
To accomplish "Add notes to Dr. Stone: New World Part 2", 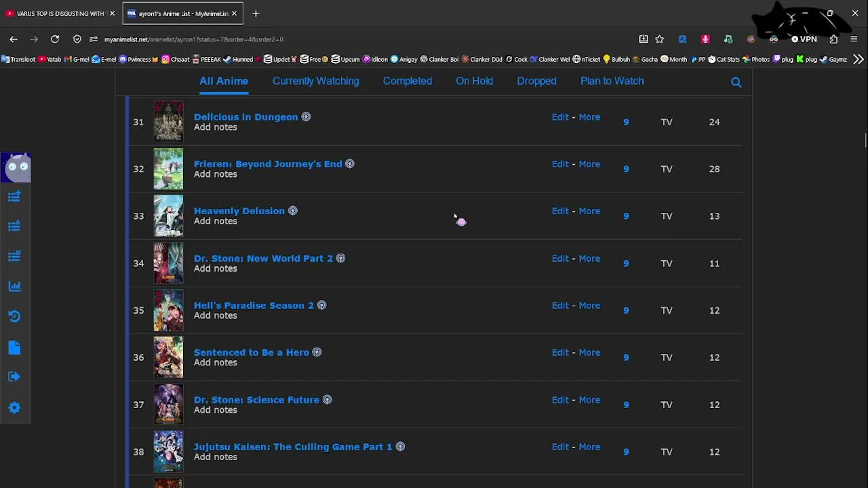I will click(216, 268).
